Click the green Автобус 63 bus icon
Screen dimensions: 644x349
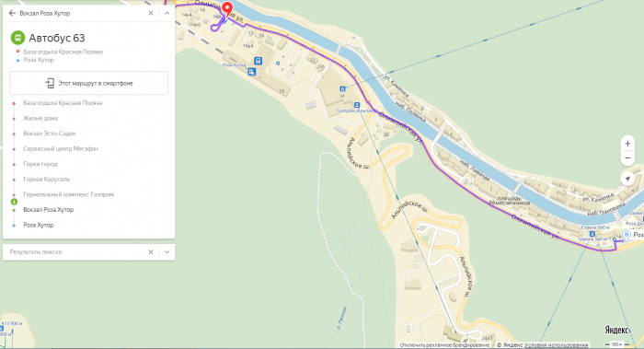(17, 38)
